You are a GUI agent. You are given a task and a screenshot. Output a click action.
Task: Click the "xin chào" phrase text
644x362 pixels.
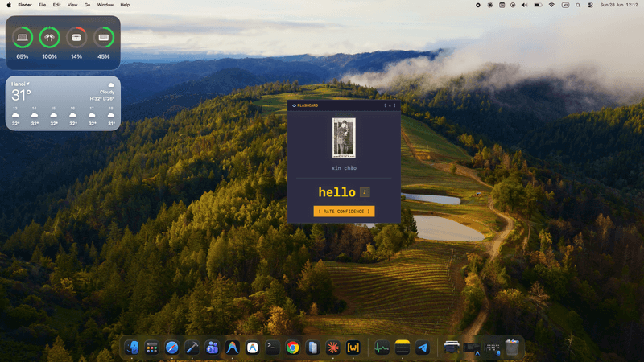click(x=344, y=168)
